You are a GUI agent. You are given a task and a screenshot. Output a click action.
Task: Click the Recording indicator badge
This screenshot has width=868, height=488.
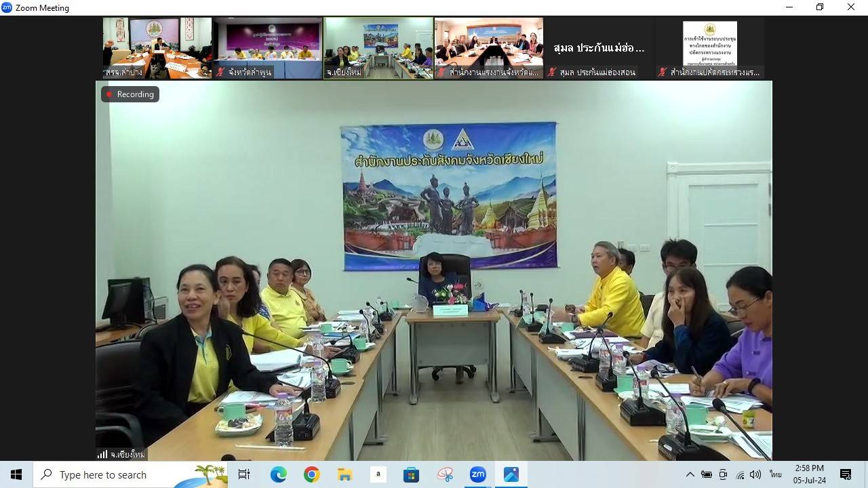(130, 94)
